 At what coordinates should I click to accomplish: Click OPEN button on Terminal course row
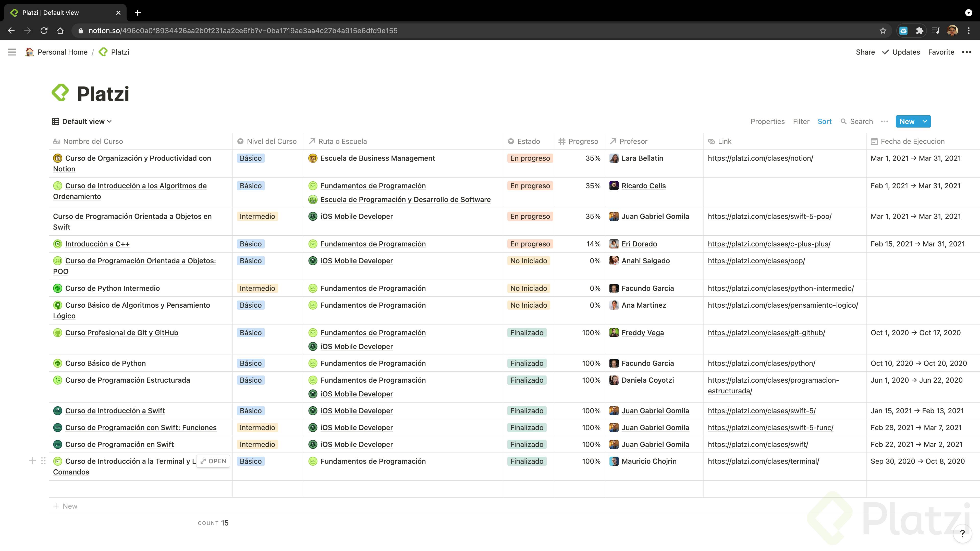click(213, 461)
